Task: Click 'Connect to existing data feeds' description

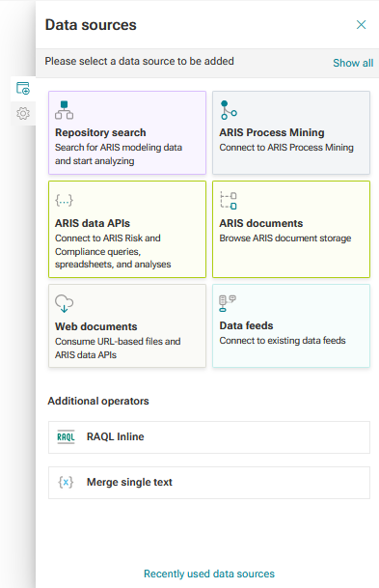Action: (283, 341)
